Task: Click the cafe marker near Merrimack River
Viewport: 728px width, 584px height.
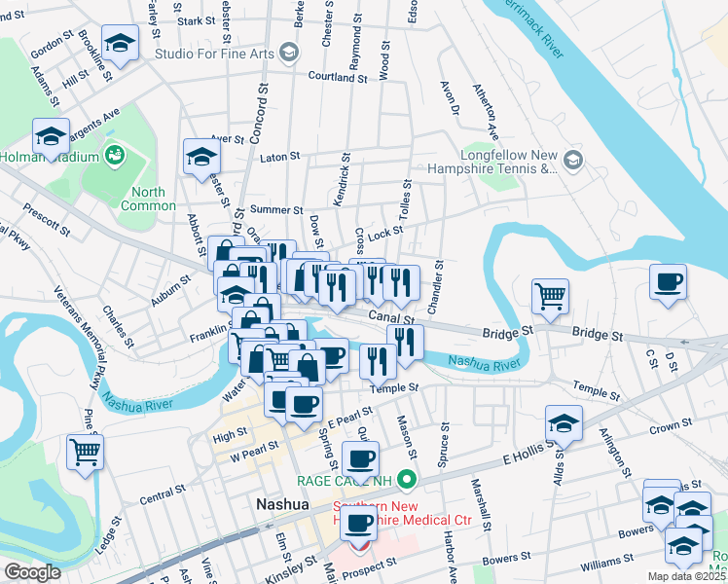Action: click(668, 282)
